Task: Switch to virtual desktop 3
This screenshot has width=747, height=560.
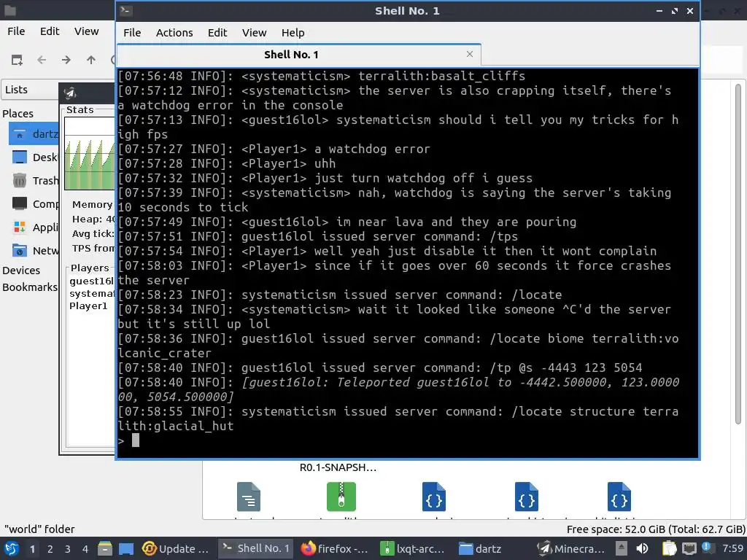Action: (x=68, y=549)
